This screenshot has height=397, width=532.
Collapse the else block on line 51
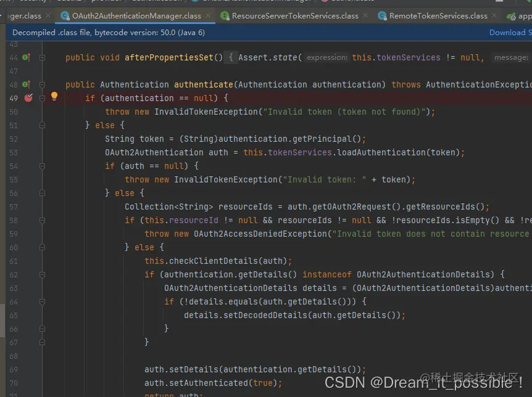[x=43, y=125]
